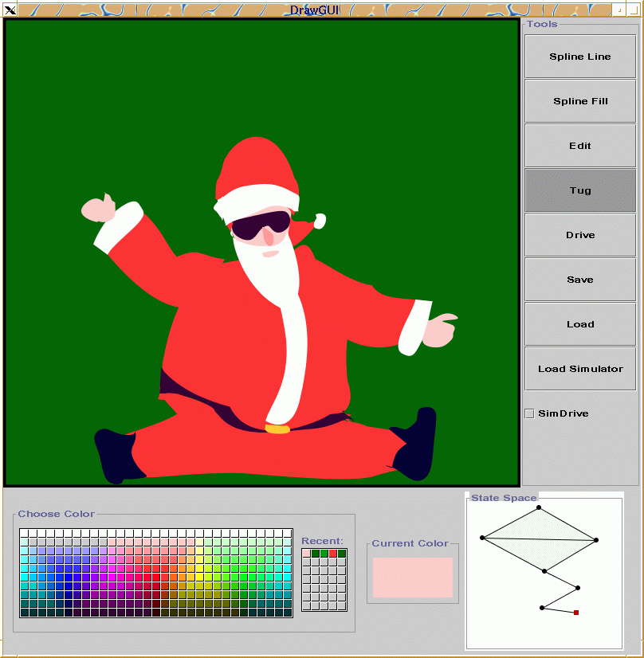Click the yellow belt buckle on canvas

277,429
